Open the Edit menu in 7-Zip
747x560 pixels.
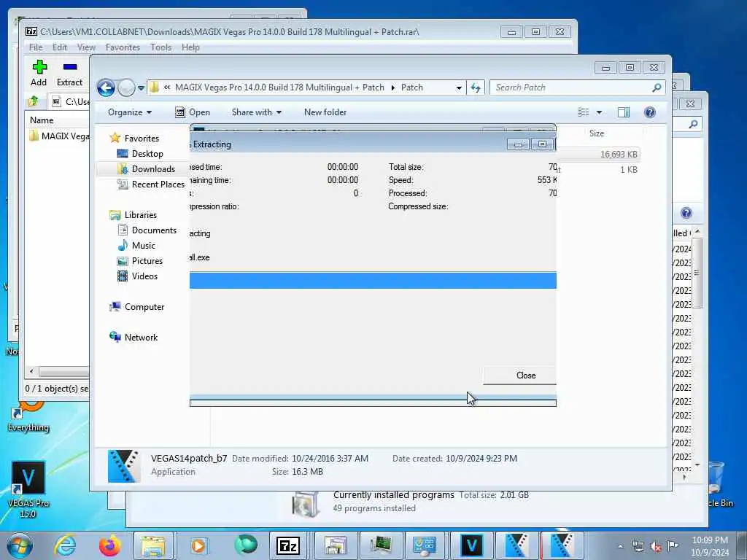pos(60,47)
